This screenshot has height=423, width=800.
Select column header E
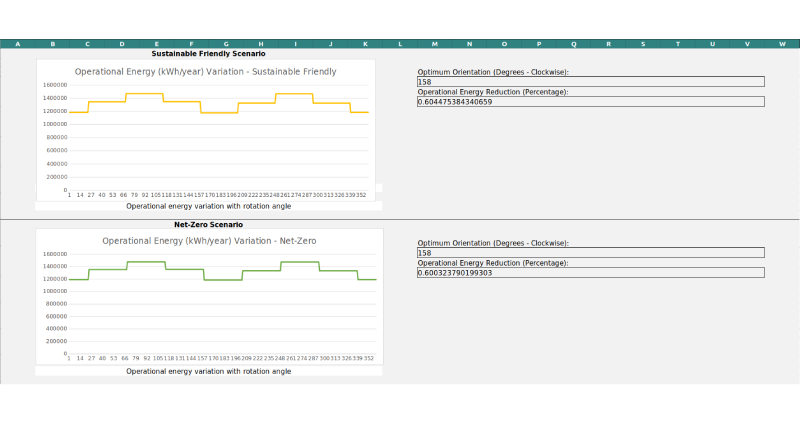coord(156,44)
